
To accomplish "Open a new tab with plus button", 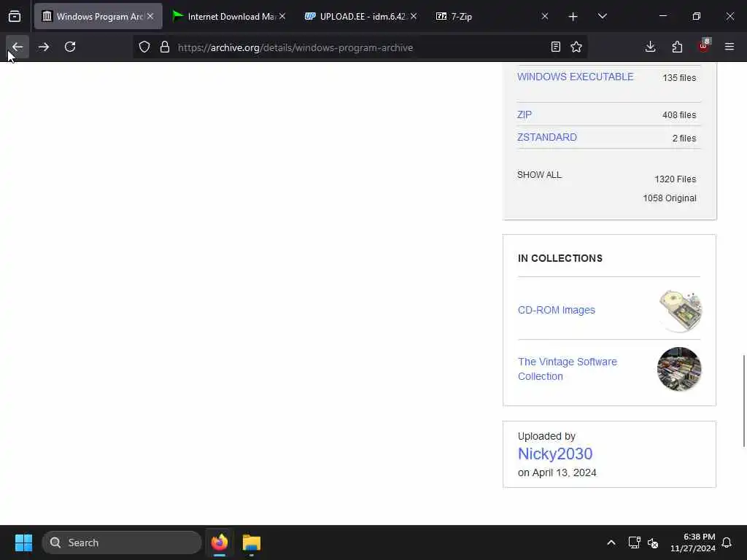I will [573, 17].
